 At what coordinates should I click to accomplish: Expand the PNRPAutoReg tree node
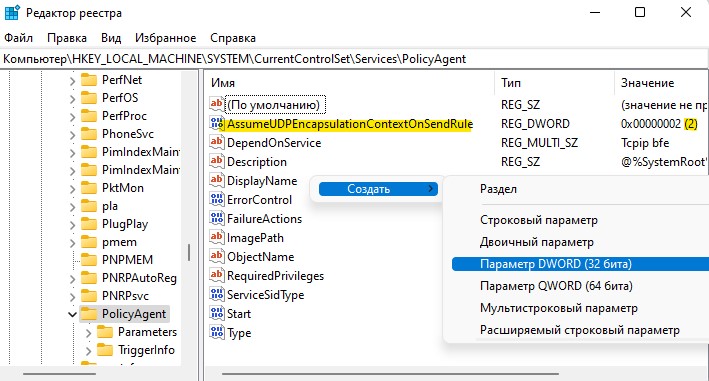pos(72,279)
